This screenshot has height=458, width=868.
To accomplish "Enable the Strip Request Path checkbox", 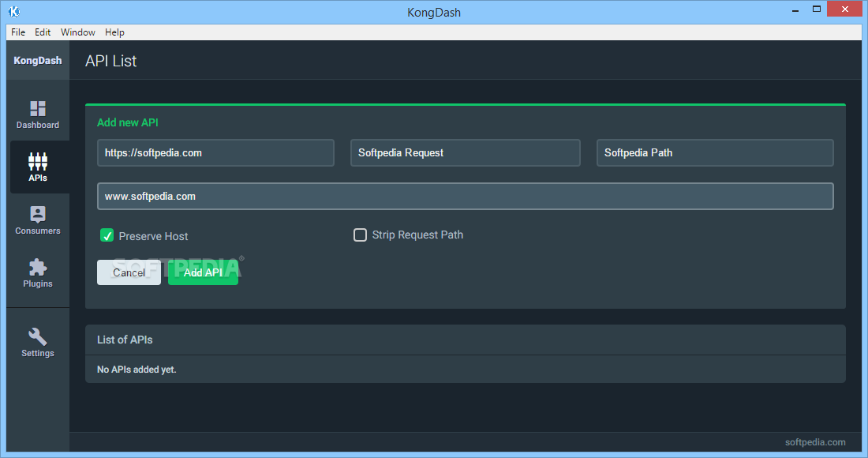I will pyautogui.click(x=360, y=235).
